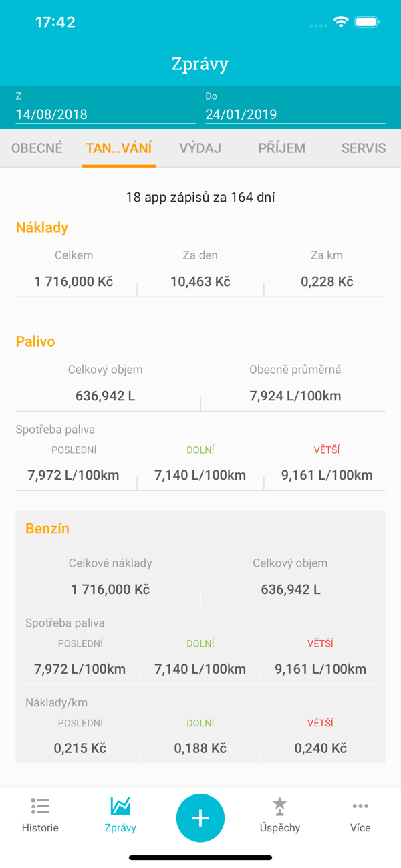The height and width of the screenshot is (868, 401).
Task: Tap the 18 app zápisů summary text
Action: click(200, 197)
